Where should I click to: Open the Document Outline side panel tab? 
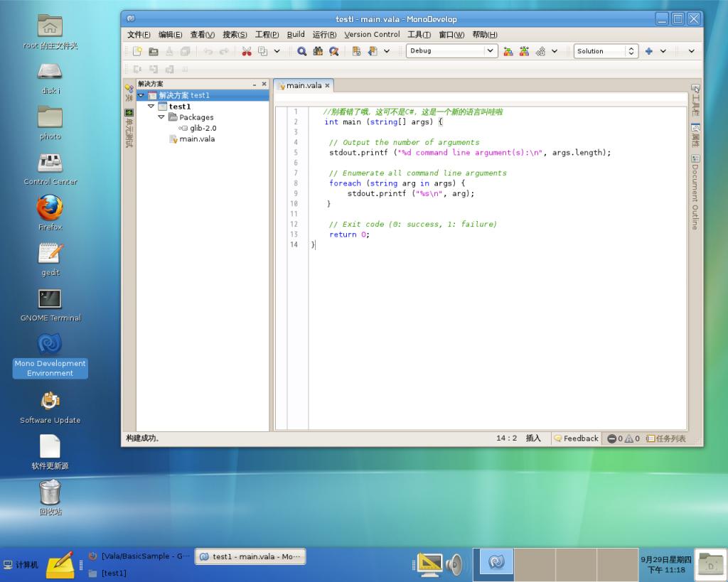coord(695,192)
